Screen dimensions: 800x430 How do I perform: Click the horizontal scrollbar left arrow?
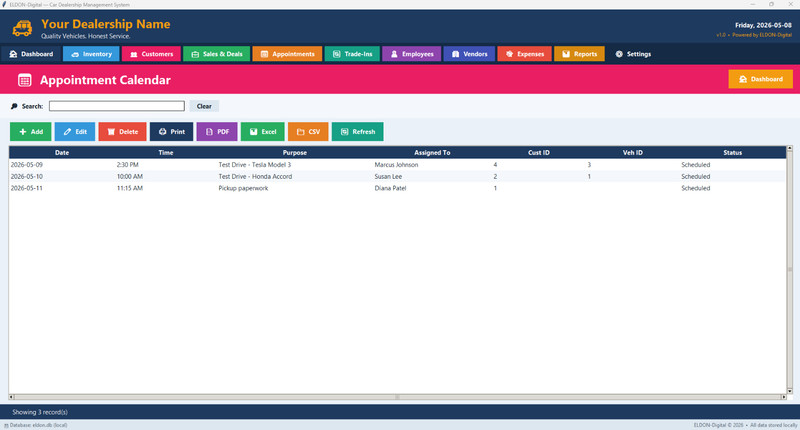point(11,397)
